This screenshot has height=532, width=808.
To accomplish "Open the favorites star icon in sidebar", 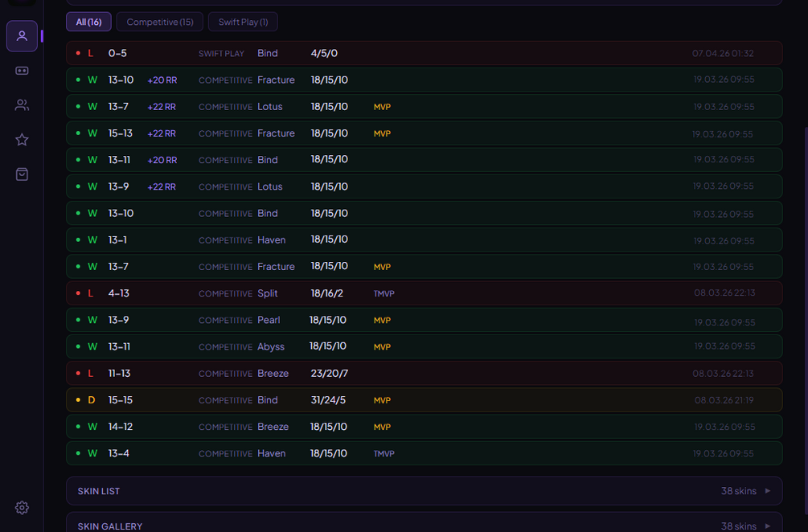I will tap(22, 140).
